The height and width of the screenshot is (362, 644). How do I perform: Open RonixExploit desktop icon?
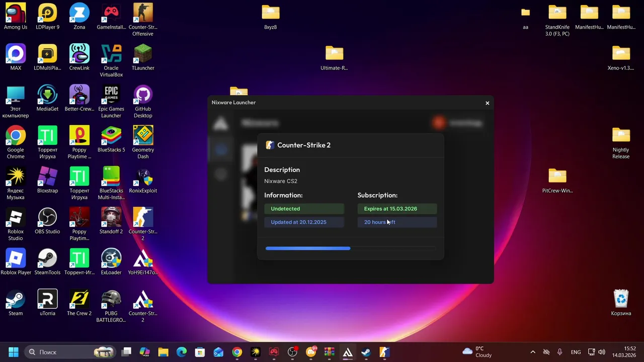[x=143, y=180]
